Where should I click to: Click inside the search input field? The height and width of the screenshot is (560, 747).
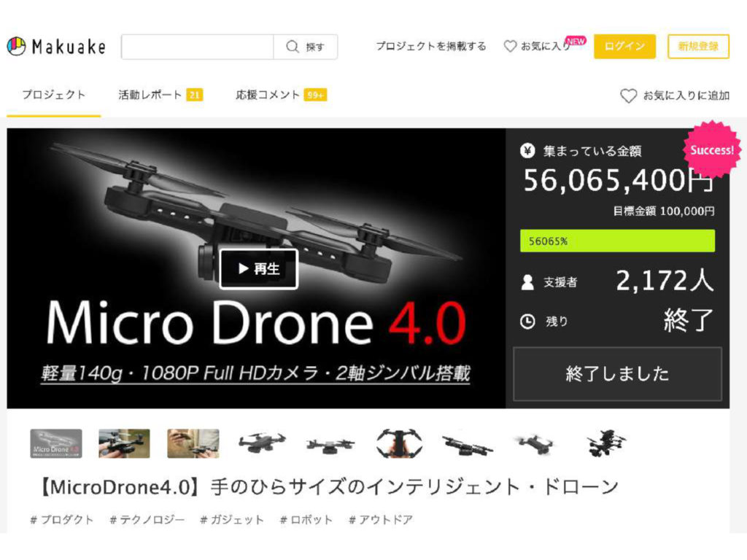pos(197,47)
